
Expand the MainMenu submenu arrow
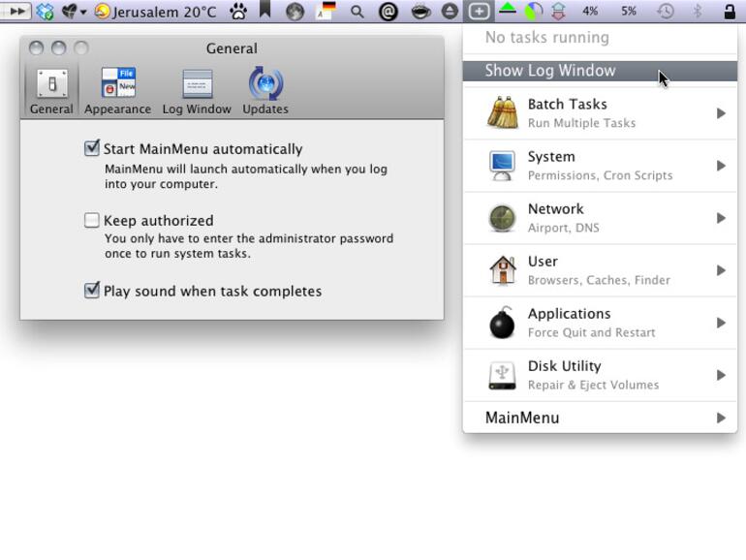pos(721,418)
